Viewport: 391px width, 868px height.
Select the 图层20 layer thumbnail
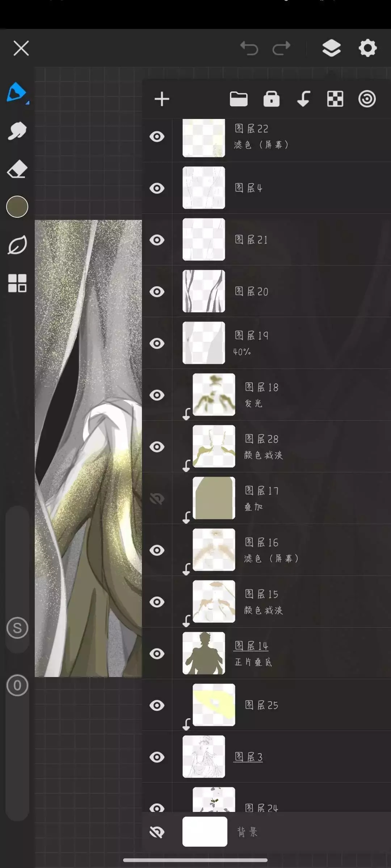tap(204, 291)
